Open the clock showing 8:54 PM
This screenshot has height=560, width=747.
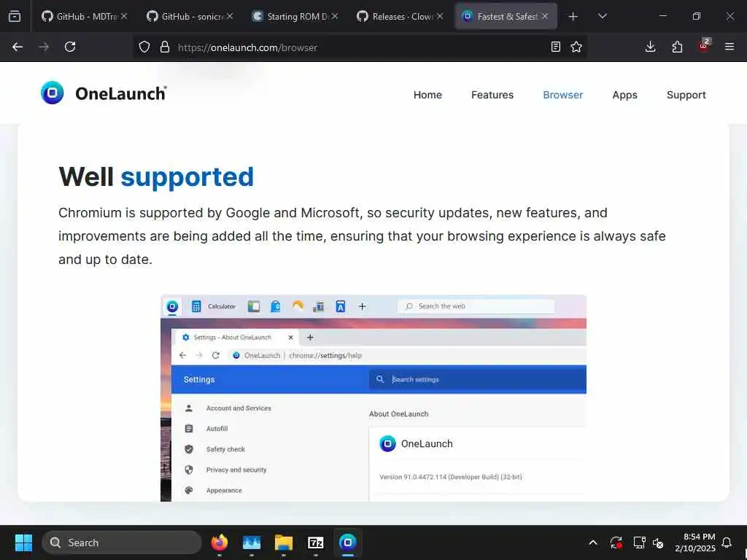click(695, 542)
